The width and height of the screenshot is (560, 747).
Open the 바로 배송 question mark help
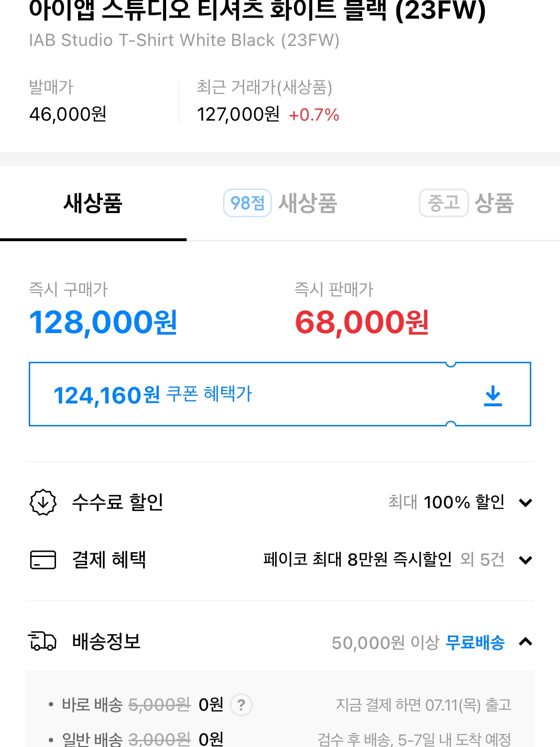click(241, 705)
